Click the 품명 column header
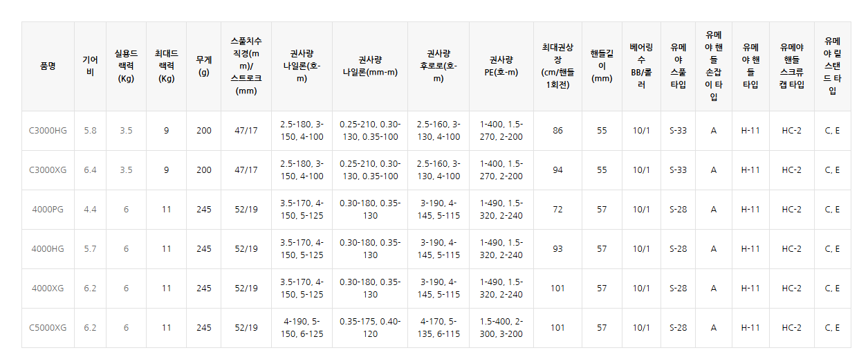Viewport: 868px width, 357px height. [x=48, y=66]
